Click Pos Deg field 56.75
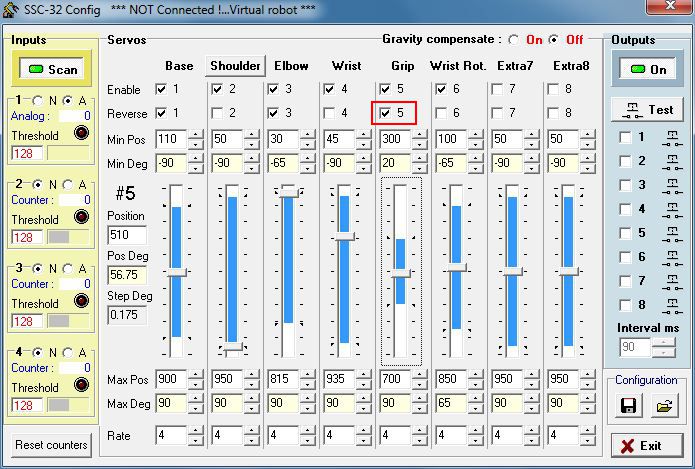The image size is (695, 469). 127,275
